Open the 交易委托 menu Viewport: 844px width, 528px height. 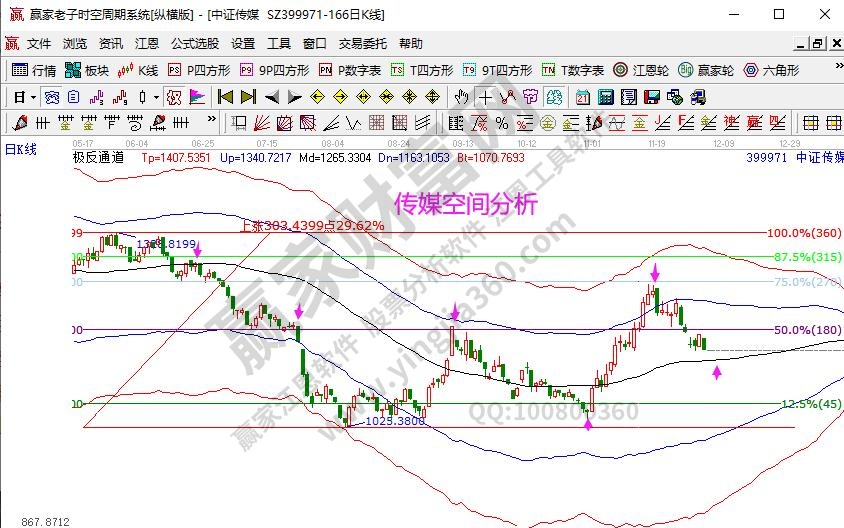tap(360, 44)
